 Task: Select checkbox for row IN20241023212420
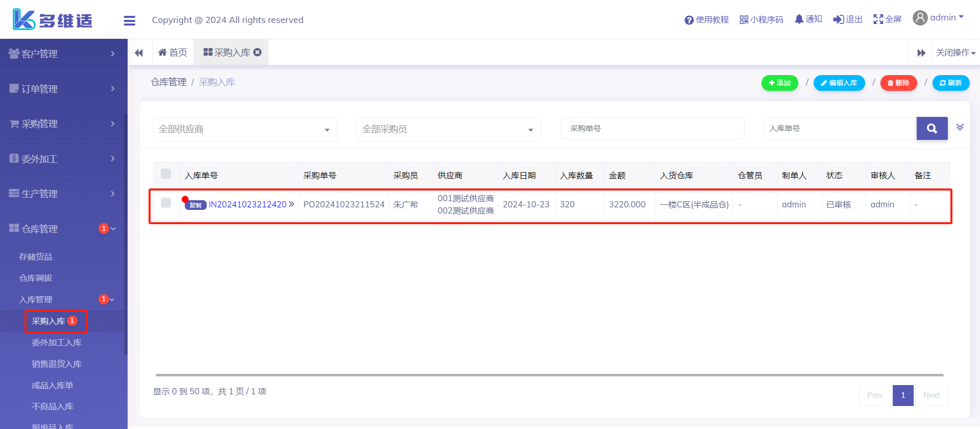pyautogui.click(x=166, y=203)
